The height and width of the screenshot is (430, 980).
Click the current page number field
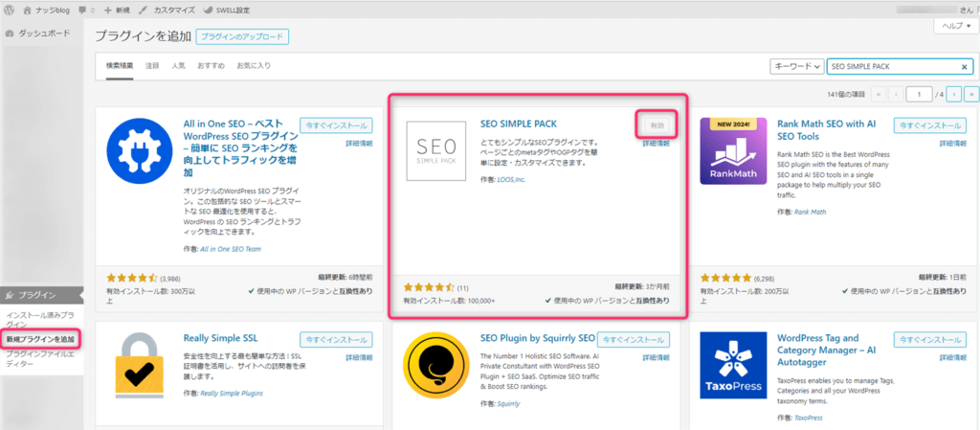[x=918, y=95]
